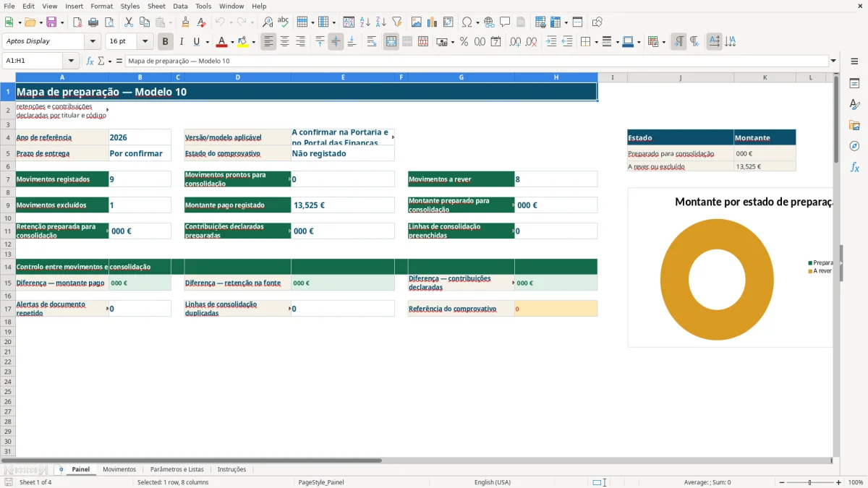Screen dimensions: 868x488
Task: Open the Data menu
Action: 180,6
